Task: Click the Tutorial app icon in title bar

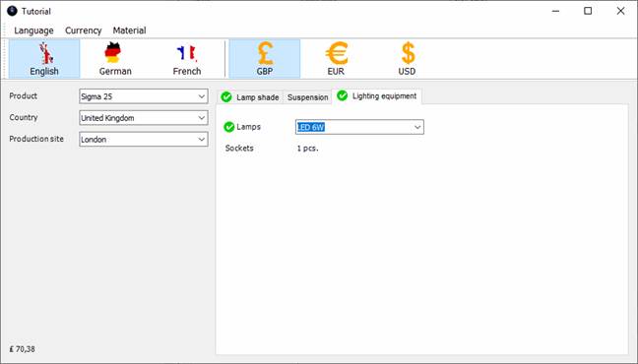Action: [12, 11]
